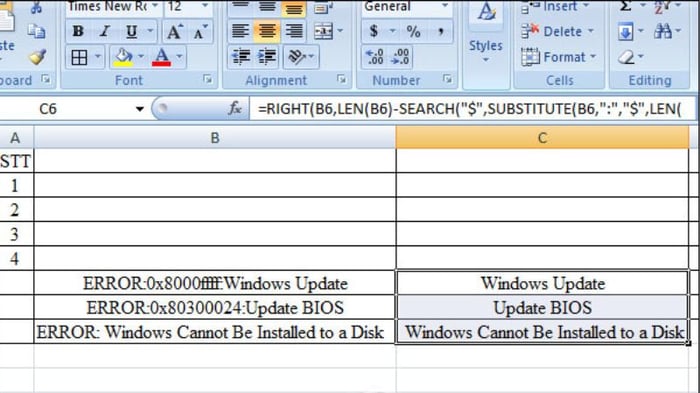Open the Font Color dropdown arrow
The width and height of the screenshot is (700, 393).
click(179, 57)
